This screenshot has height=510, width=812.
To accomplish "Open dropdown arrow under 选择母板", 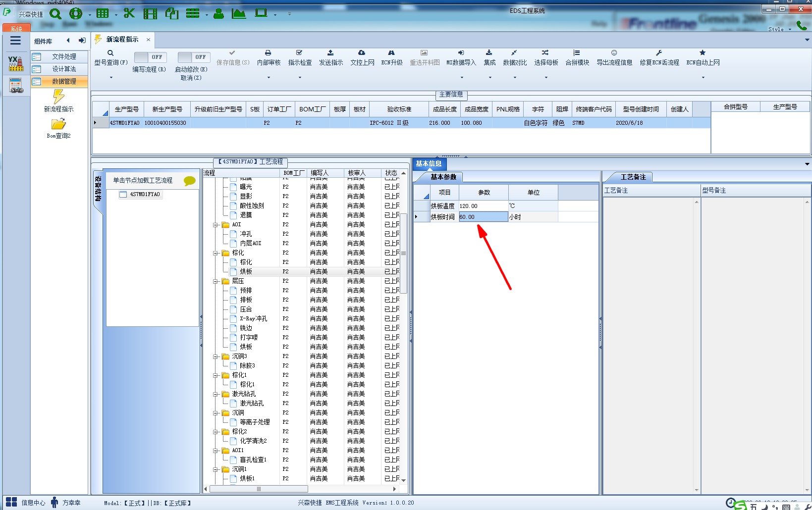I will pyautogui.click(x=546, y=77).
